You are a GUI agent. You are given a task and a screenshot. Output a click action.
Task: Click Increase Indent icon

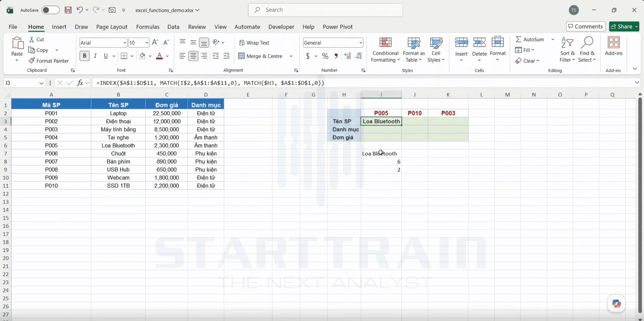[227, 56]
